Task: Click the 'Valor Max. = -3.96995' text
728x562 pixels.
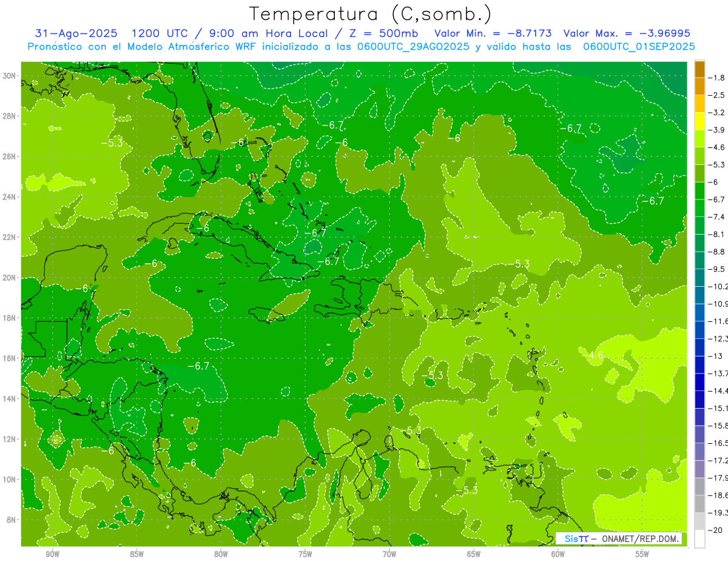Action: [x=627, y=33]
